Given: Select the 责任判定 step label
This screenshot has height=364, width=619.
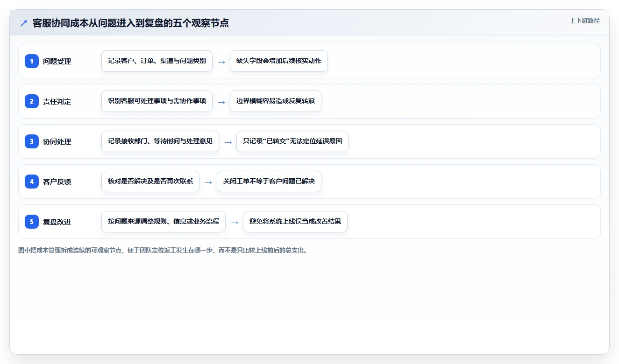Looking at the screenshot, I should point(57,101).
